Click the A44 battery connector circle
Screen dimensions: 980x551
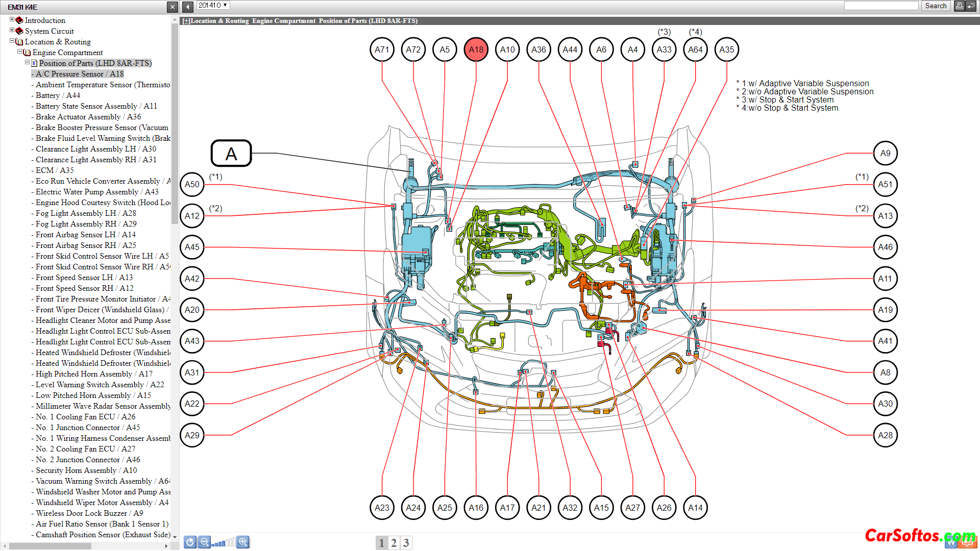tap(570, 49)
